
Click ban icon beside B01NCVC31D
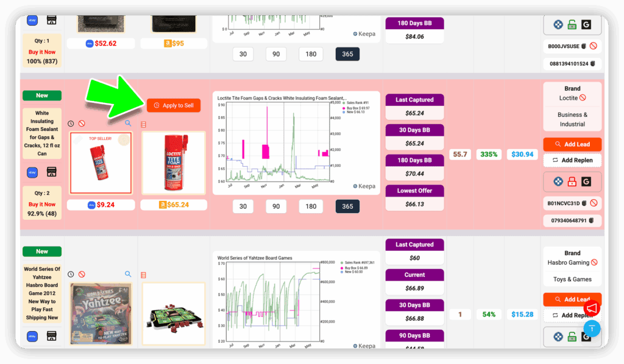(x=594, y=203)
